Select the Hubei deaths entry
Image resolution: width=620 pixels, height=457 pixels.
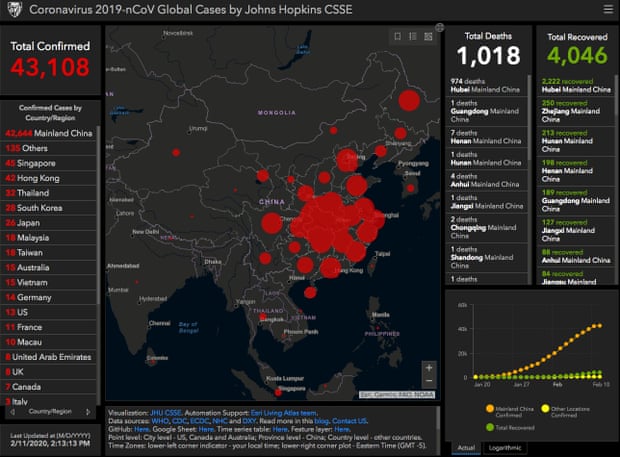click(x=483, y=84)
